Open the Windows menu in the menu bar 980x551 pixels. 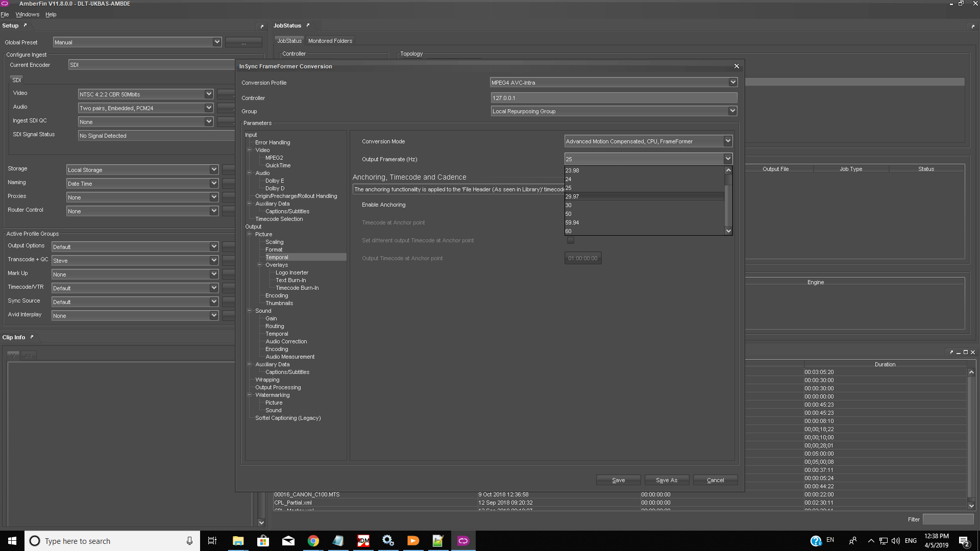pos(28,14)
